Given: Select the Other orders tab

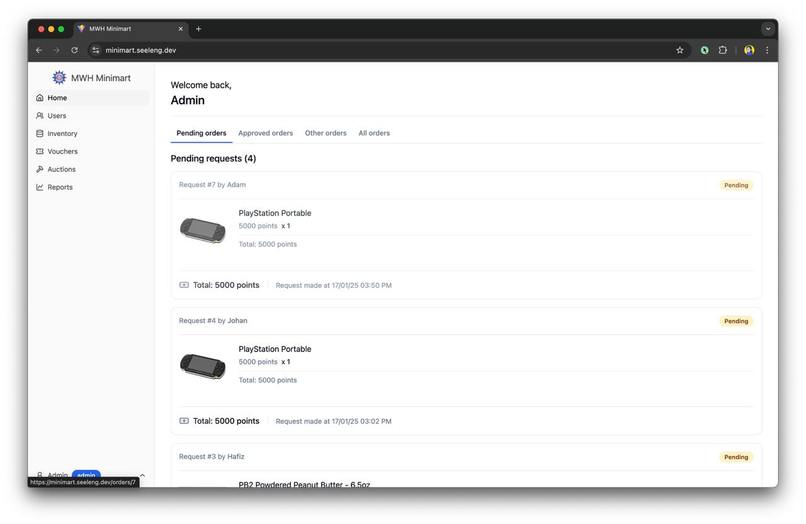Looking at the screenshot, I should (325, 133).
